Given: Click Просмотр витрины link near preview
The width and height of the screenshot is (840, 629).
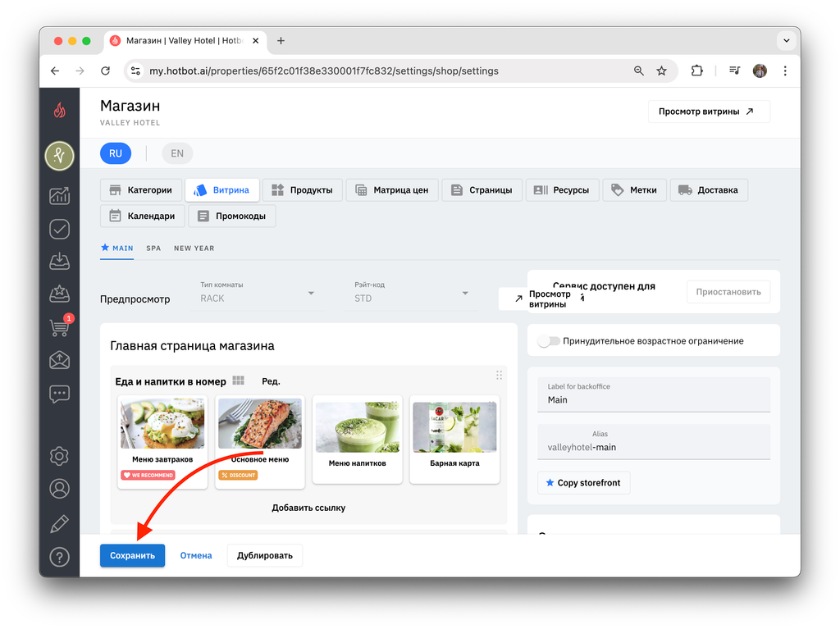Looking at the screenshot, I should tap(543, 299).
